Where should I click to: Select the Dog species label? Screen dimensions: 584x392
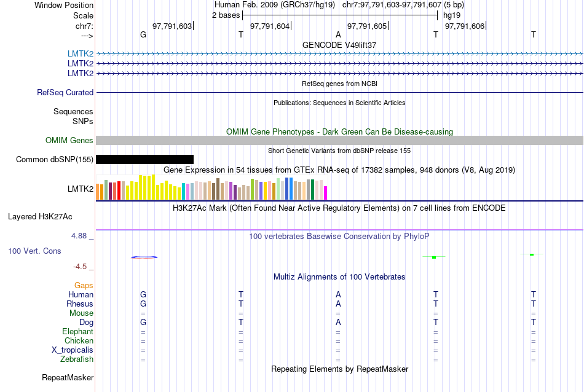coord(86,323)
